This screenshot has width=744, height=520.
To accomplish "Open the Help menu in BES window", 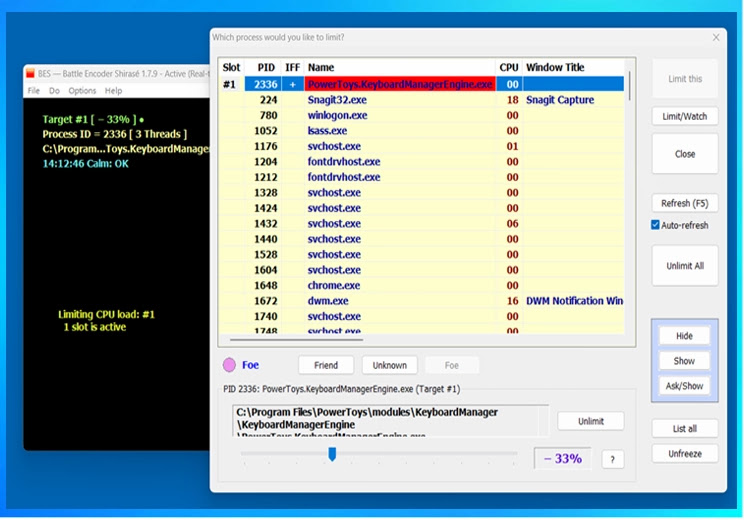I will pos(113,91).
